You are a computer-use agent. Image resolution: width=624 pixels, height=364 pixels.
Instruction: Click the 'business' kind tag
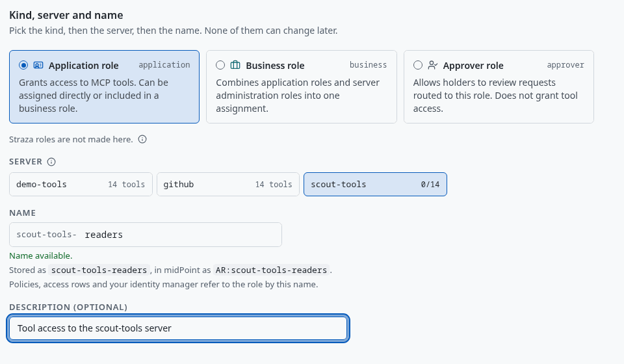pyautogui.click(x=368, y=65)
